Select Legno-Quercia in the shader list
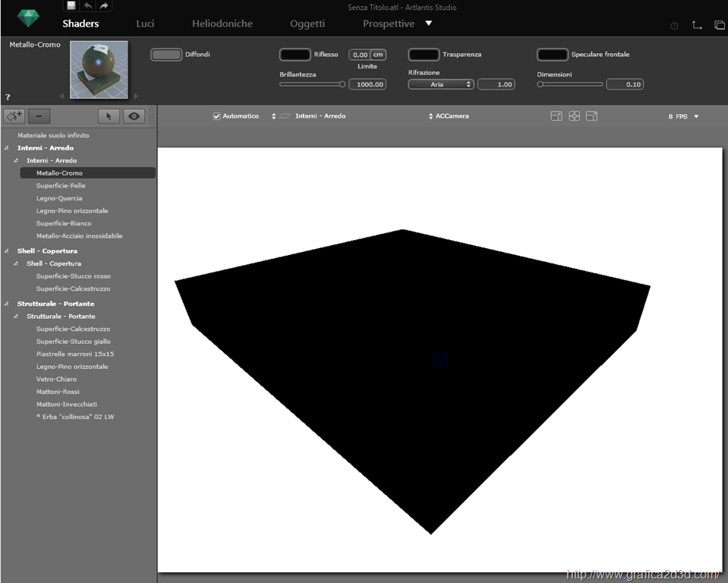The image size is (728, 583). [x=59, y=198]
